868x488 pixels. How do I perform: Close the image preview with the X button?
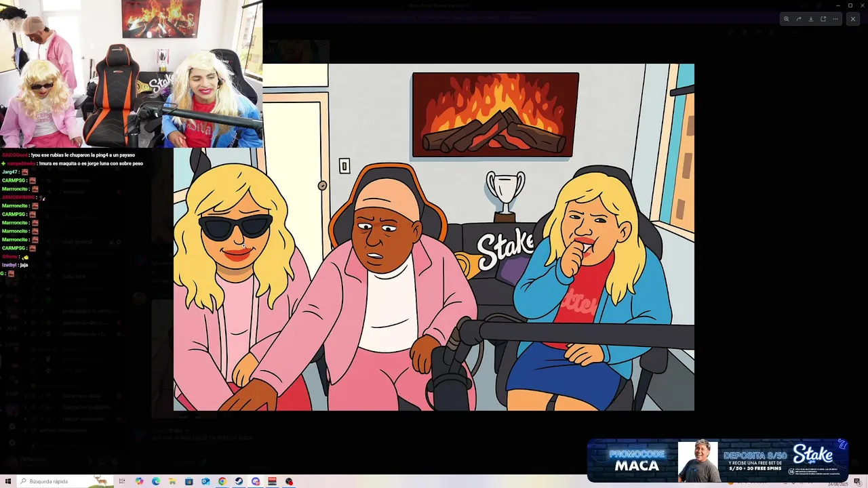coord(852,19)
